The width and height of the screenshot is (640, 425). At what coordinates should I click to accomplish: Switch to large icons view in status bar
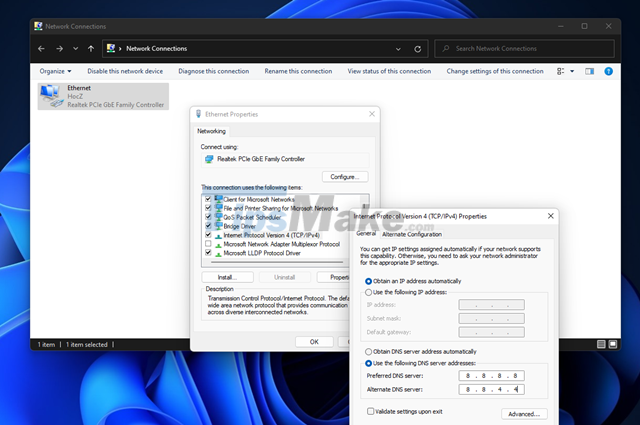pos(613,344)
